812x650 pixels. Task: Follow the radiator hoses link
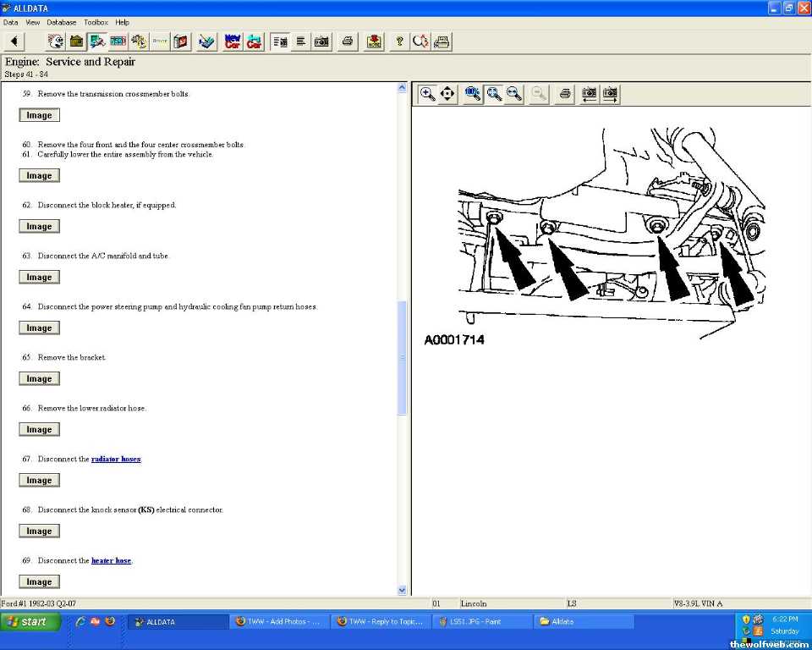coord(116,460)
